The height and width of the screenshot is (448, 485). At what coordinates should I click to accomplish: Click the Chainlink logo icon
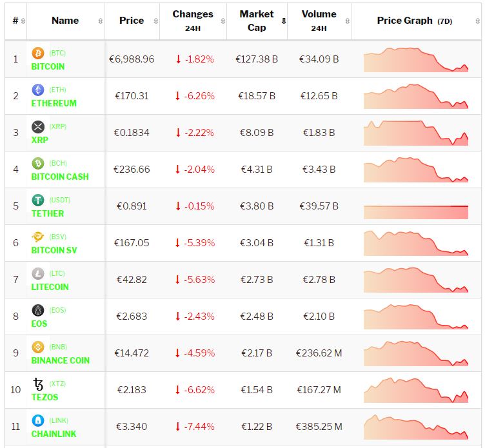(x=38, y=420)
